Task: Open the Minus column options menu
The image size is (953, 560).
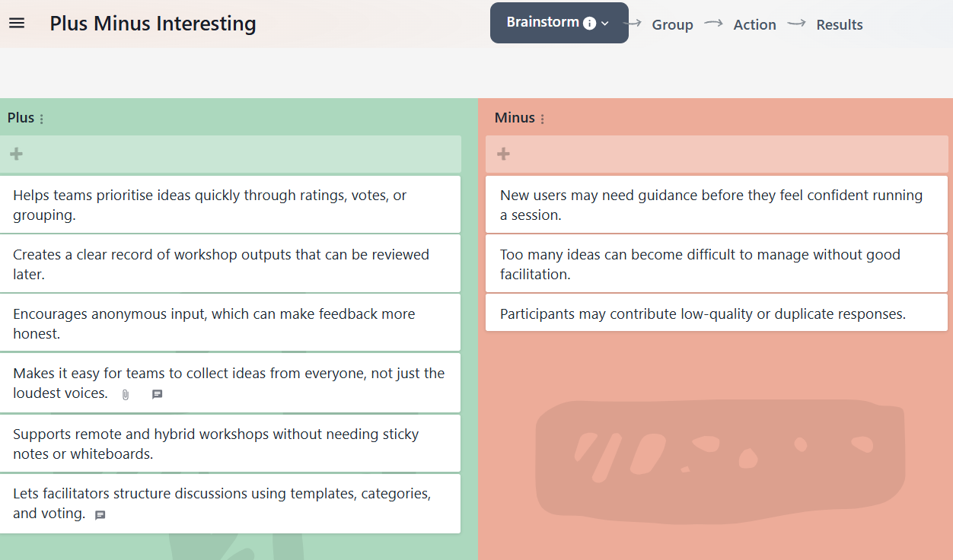Action: [543, 119]
